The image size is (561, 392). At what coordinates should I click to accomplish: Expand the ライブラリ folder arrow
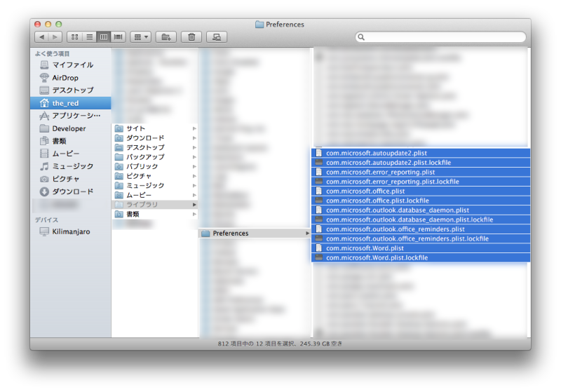(x=194, y=205)
